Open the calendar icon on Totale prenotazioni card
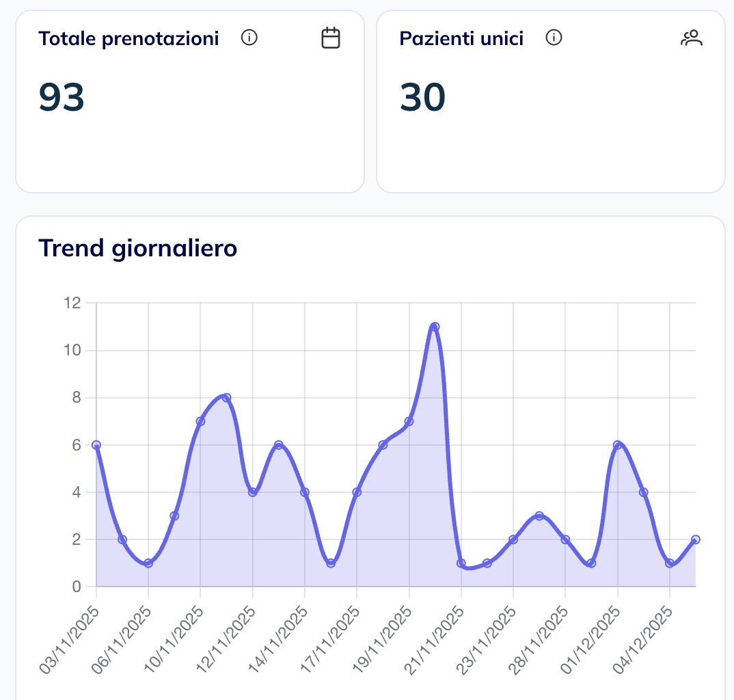734x700 pixels. pos(331,38)
